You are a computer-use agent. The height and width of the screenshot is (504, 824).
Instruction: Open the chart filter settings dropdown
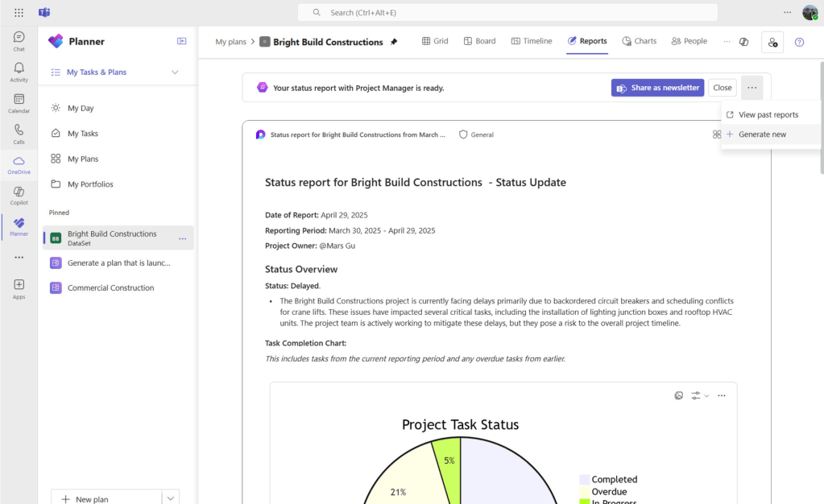(x=699, y=395)
